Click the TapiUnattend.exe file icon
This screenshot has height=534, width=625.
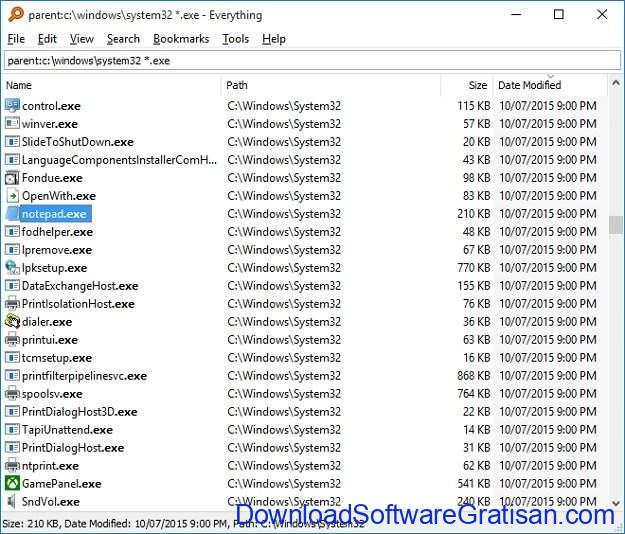click(x=12, y=430)
